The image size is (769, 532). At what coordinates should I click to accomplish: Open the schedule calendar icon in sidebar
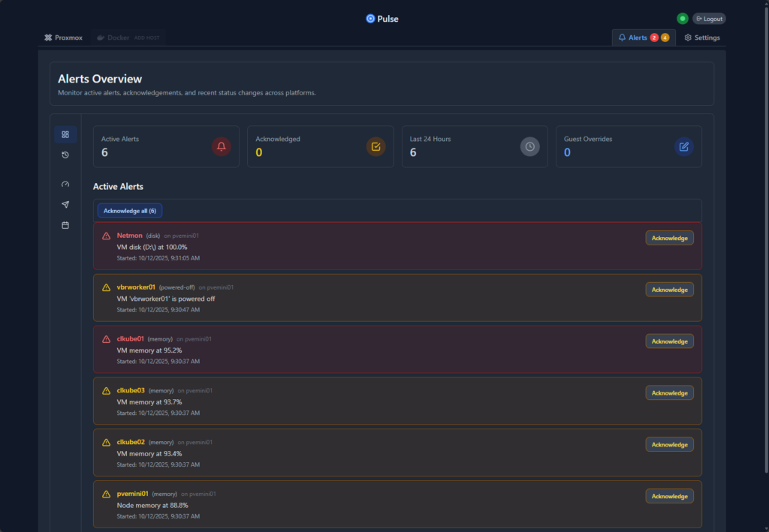tap(65, 224)
